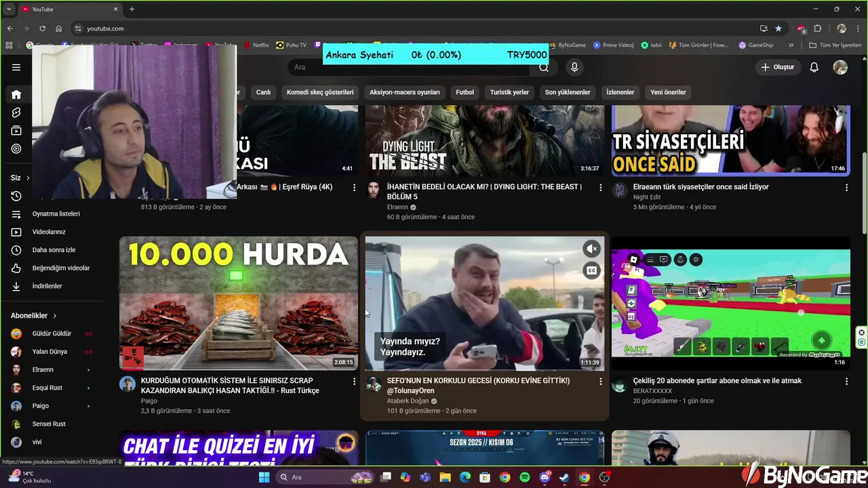Viewport: 868px width, 488px height.
Task: Go back in browser
Action: pyautogui.click(x=9, y=28)
